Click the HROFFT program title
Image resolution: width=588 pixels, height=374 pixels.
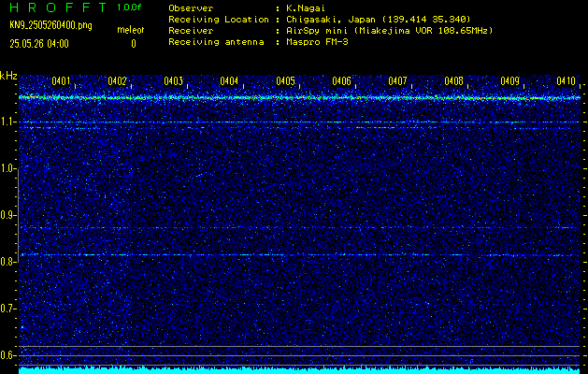[59, 7]
